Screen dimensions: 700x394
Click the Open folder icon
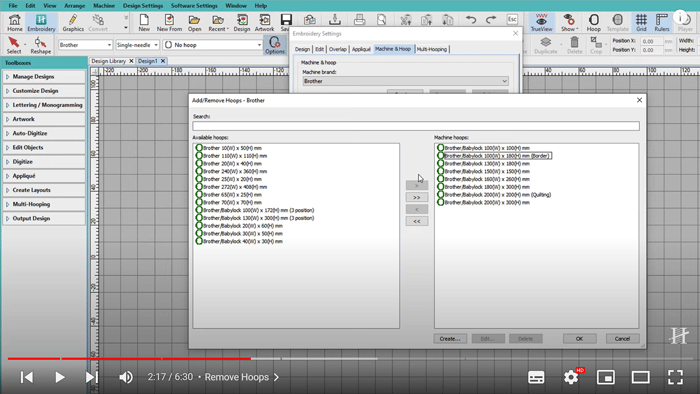[194, 23]
